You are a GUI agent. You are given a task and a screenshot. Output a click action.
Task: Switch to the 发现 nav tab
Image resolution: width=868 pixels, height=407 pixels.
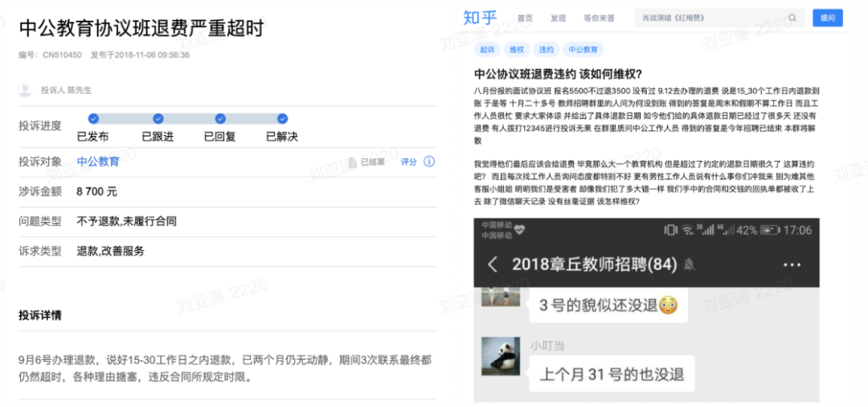[x=558, y=18]
